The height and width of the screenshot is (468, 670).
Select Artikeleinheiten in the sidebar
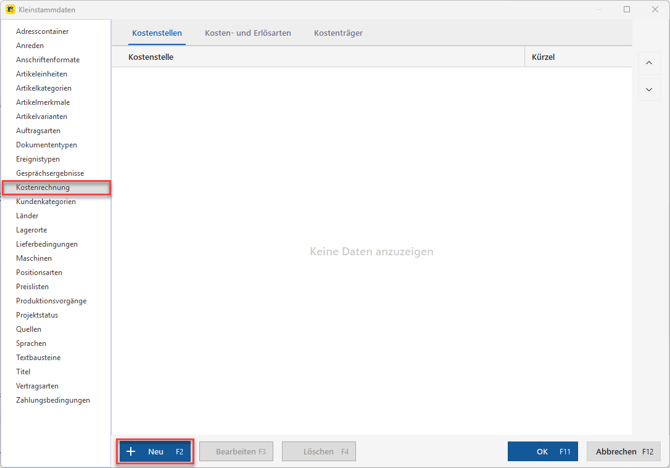(41, 74)
